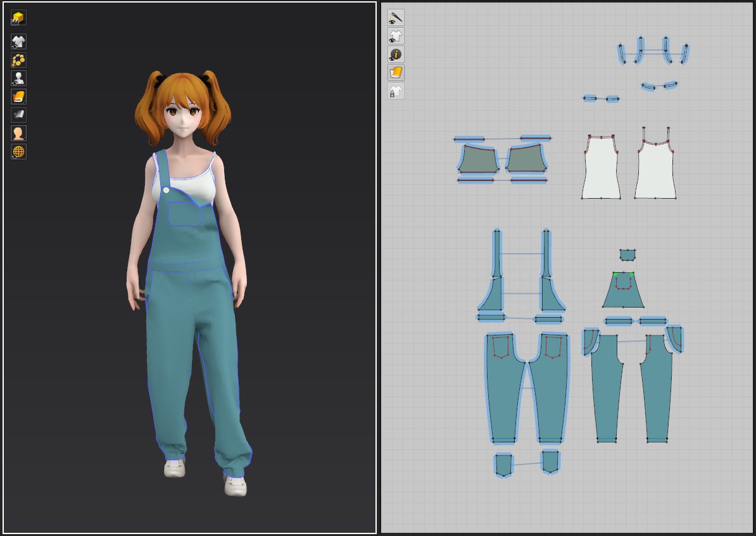Screen dimensions: 756x536
Task: Select the right pocket bag pattern near back trousers
Action: coord(675,339)
